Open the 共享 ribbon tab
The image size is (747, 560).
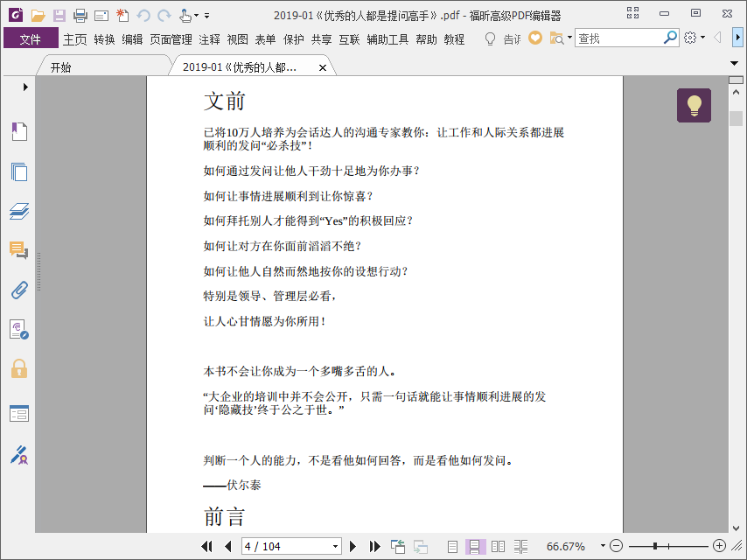[322, 39]
